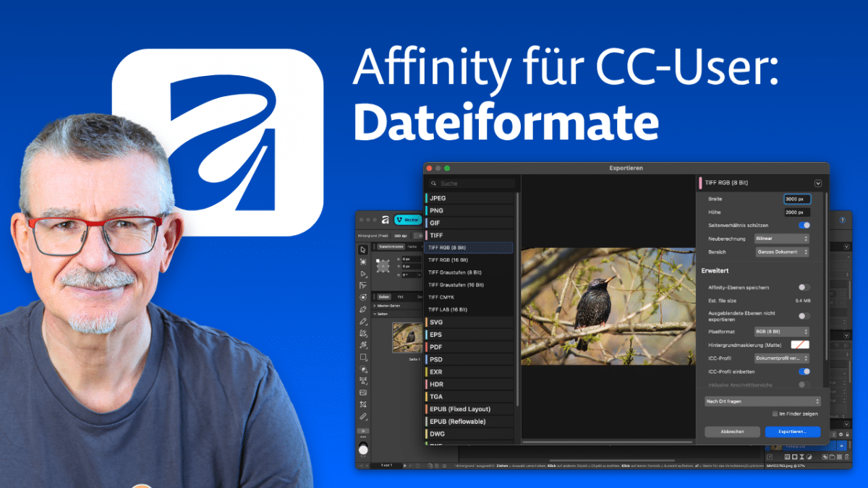
Task: Click the Hintergrundmaskierung matte color swatch
Action: (800, 345)
